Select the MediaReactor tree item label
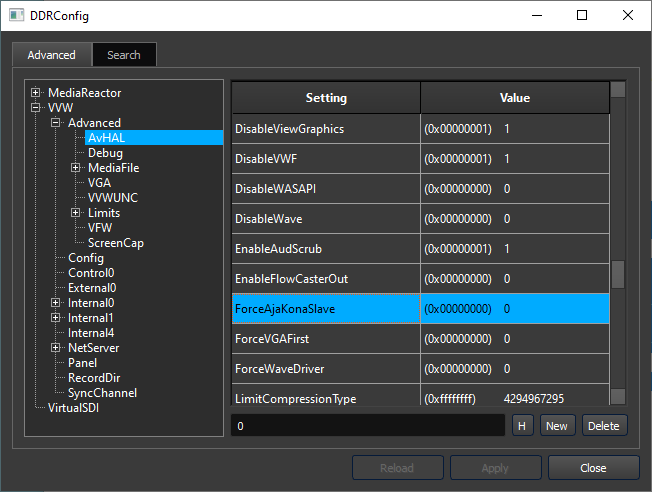This screenshot has width=652, height=492. pyautogui.click(x=84, y=92)
